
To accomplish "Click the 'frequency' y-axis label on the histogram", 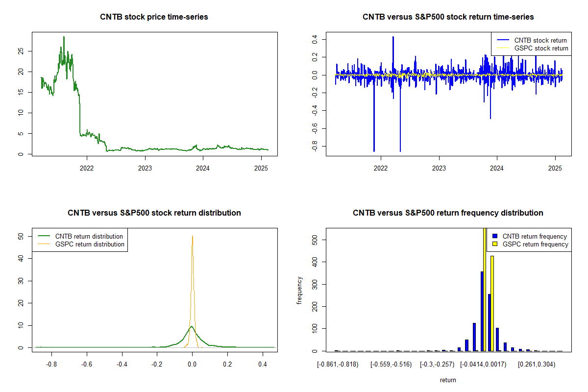I will (300, 290).
